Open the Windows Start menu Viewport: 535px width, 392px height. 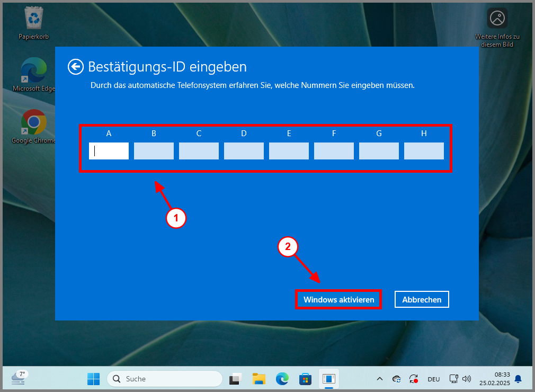pos(93,379)
